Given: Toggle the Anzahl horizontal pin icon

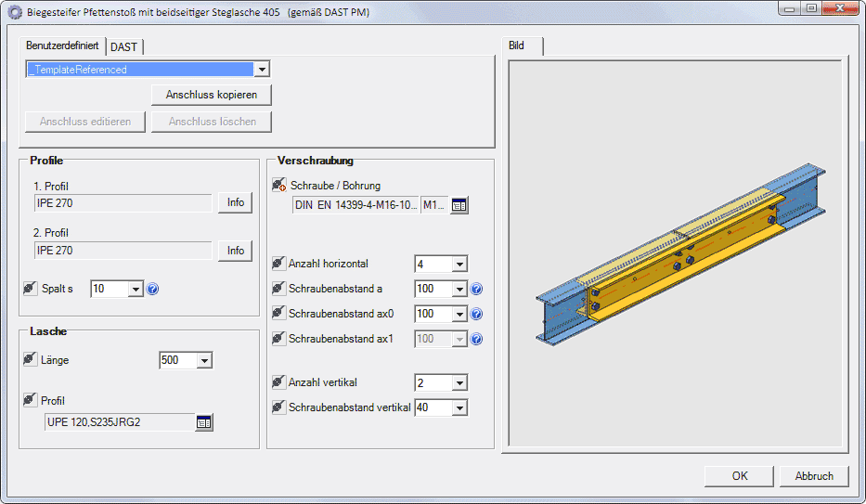Looking at the screenshot, I should pos(278,264).
